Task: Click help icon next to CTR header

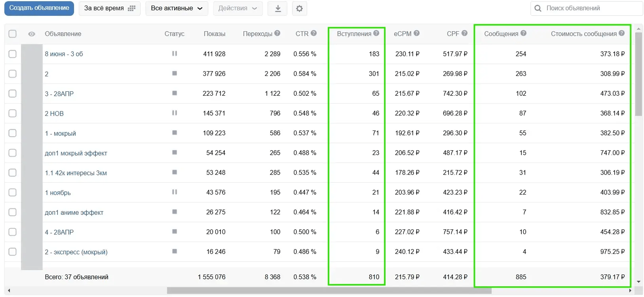Action: click(313, 33)
